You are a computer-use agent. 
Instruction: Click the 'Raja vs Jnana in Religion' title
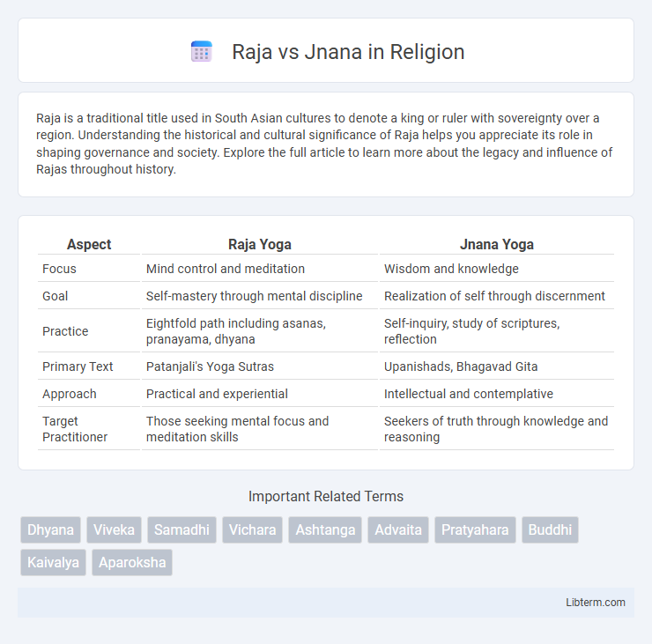348,52
